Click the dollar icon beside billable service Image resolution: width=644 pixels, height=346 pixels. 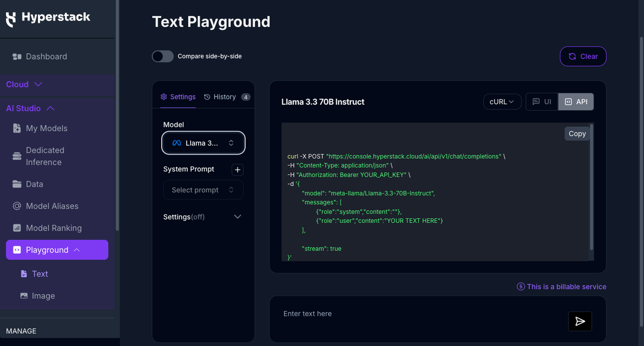pyautogui.click(x=521, y=286)
